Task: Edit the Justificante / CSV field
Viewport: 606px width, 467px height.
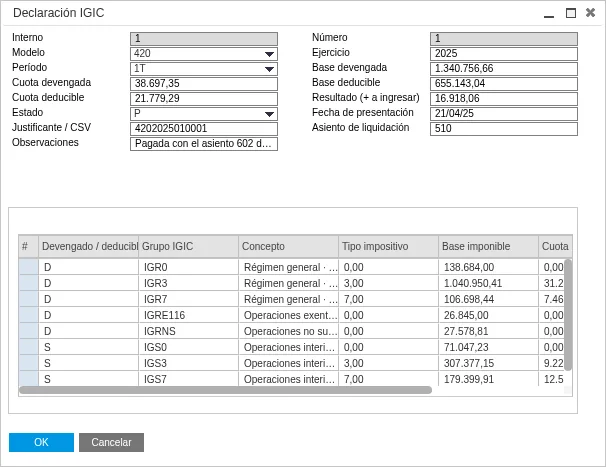Action: (x=204, y=129)
